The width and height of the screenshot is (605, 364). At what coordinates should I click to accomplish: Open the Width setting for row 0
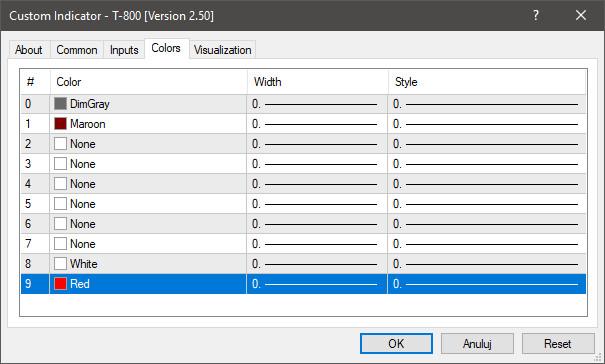317,104
